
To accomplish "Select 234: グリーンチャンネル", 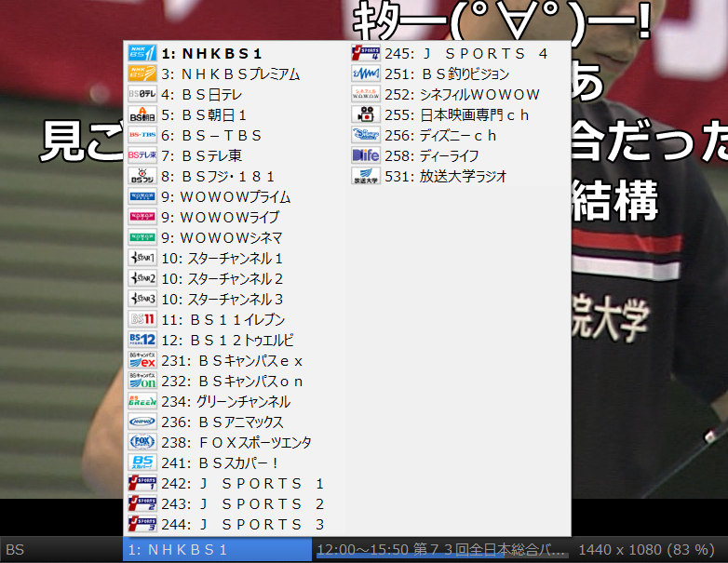I will tap(236, 401).
